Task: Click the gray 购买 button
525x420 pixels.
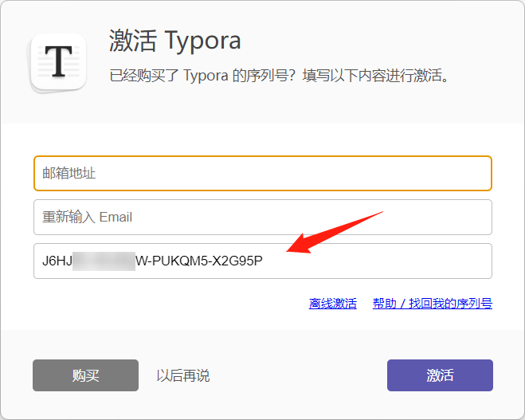Action: pyautogui.click(x=86, y=375)
